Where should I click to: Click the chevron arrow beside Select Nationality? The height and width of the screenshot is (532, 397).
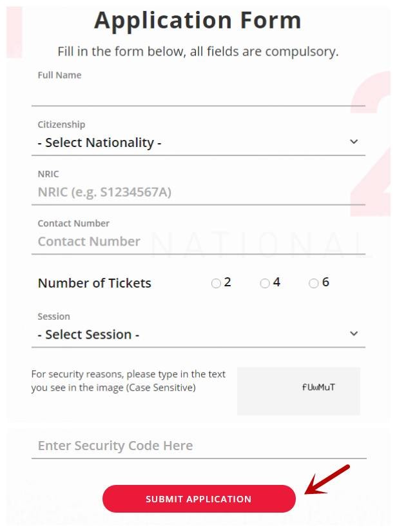(x=353, y=142)
